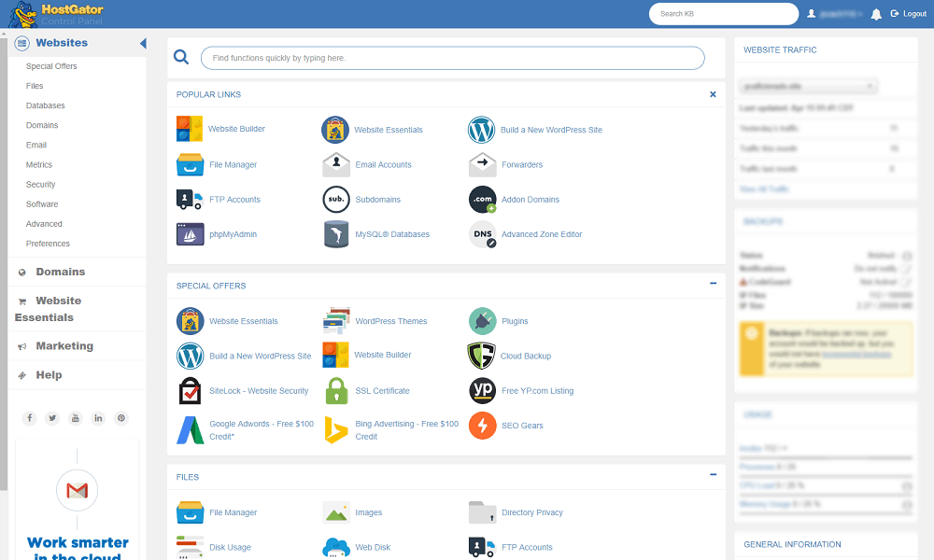This screenshot has width=934, height=560.
Task: Open Metrics in the sidebar menu
Action: pyautogui.click(x=38, y=164)
